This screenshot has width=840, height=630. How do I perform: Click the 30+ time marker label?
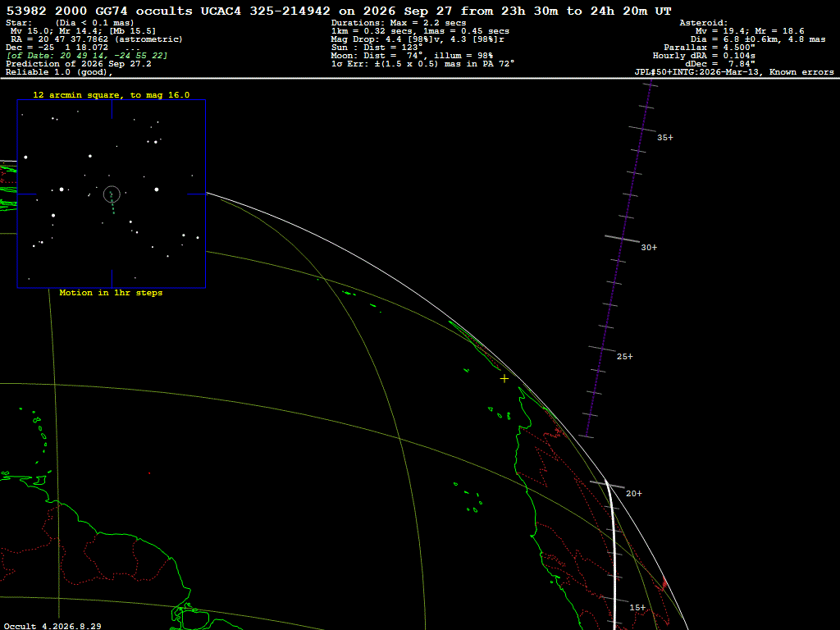click(649, 247)
